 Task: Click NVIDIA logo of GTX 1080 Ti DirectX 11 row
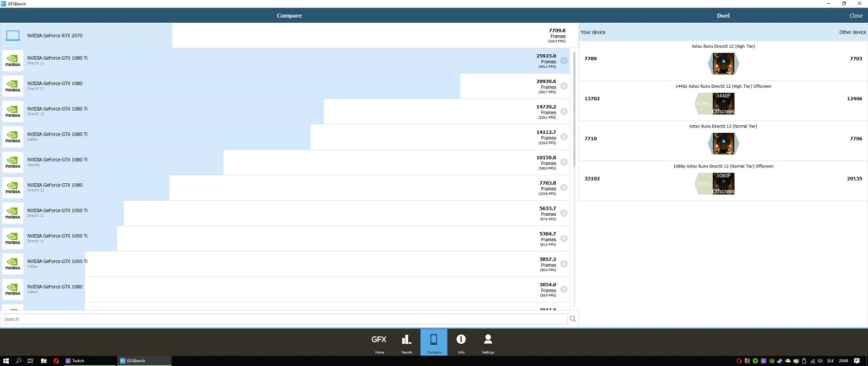13,61
